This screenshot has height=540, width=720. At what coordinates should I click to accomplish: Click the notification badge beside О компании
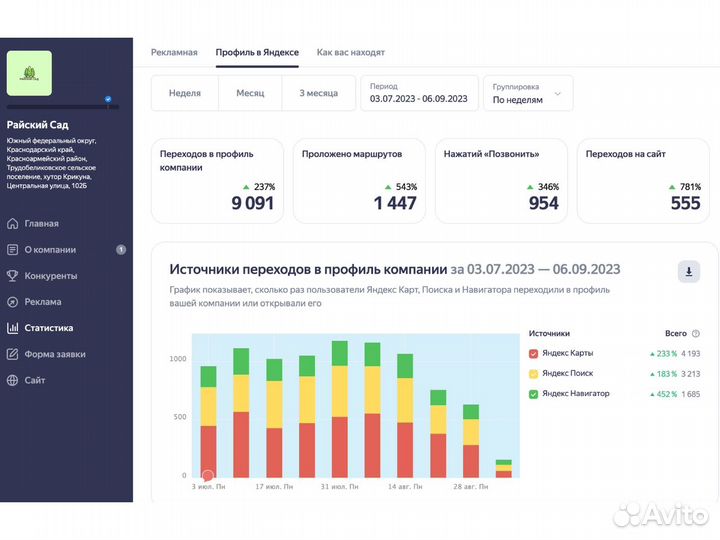point(121,250)
